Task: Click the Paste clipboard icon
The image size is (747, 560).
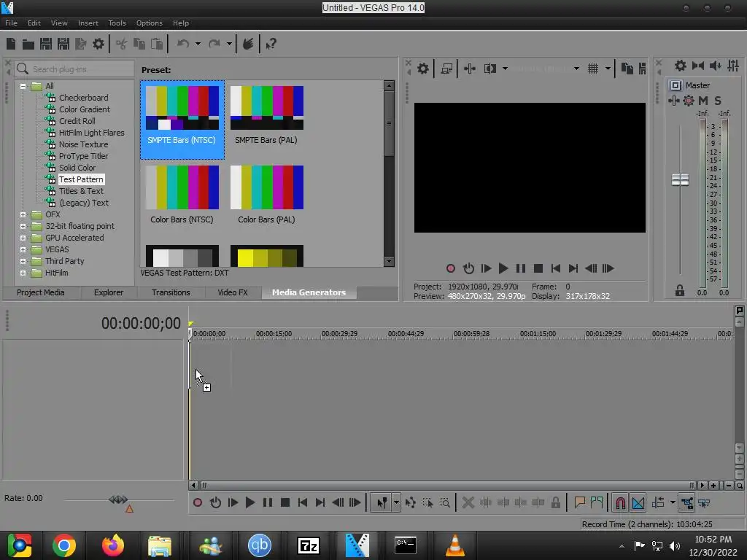Action: click(x=157, y=44)
